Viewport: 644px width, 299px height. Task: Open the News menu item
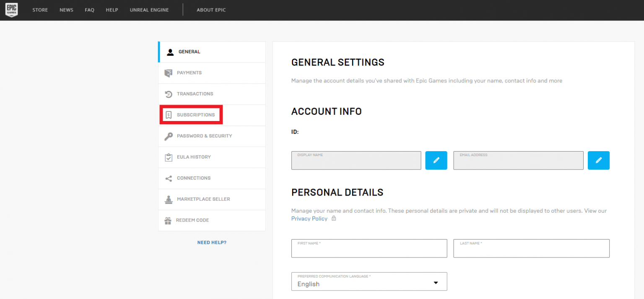66,10
